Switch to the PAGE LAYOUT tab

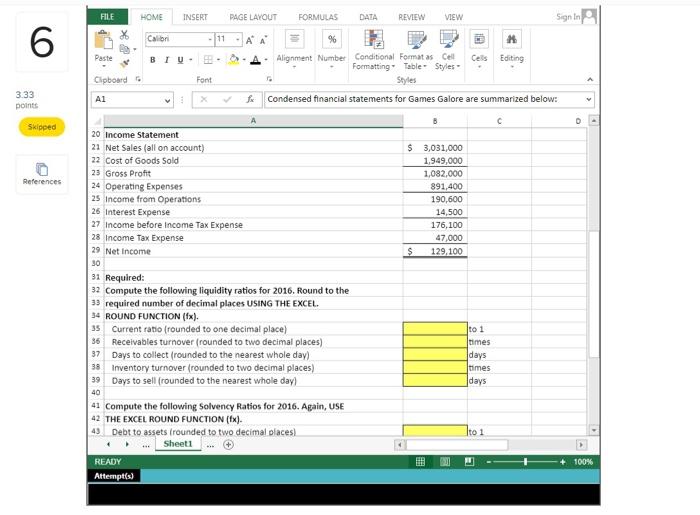(x=253, y=17)
